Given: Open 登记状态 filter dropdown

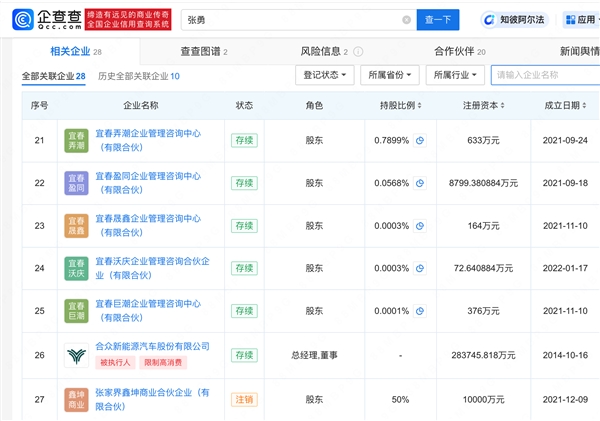Looking at the screenshot, I should (324, 75).
